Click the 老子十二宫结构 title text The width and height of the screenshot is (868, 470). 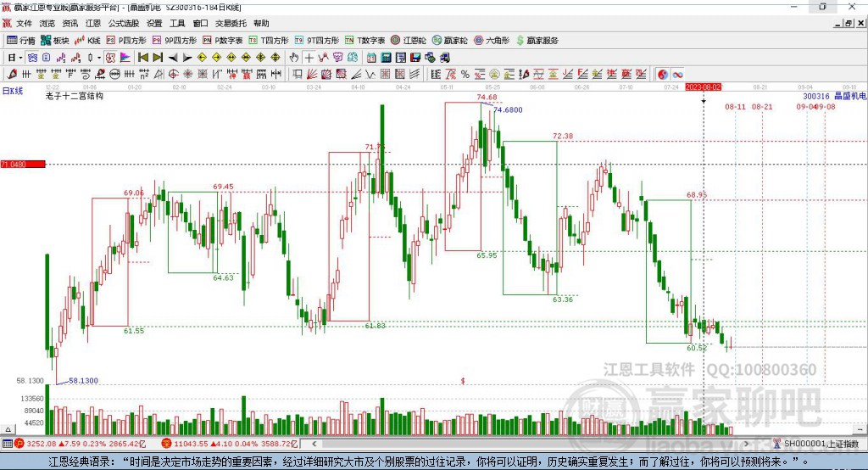pos(75,96)
